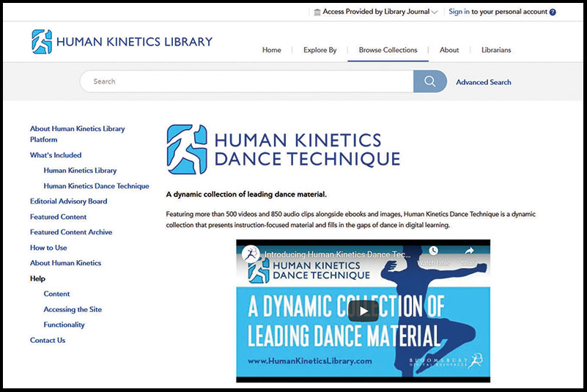Image resolution: width=587 pixels, height=392 pixels.
Task: Open the About Human Kinetics sidebar link
Action: 65,263
